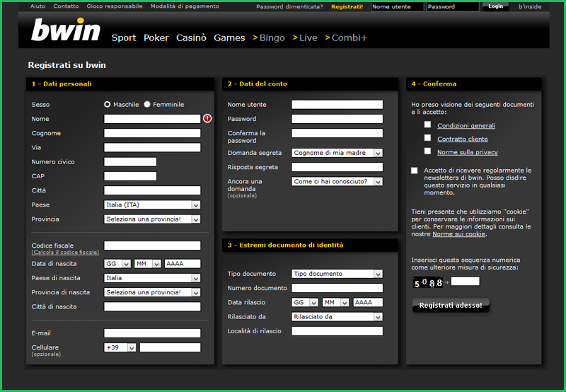Open the Data rilascio GG dropdown
Screen dimensions: 566x392
305,302
